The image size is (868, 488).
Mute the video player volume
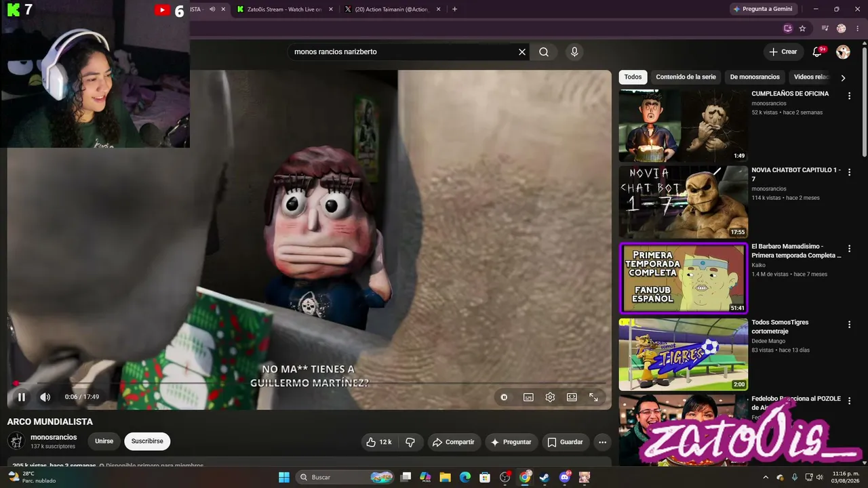45,397
